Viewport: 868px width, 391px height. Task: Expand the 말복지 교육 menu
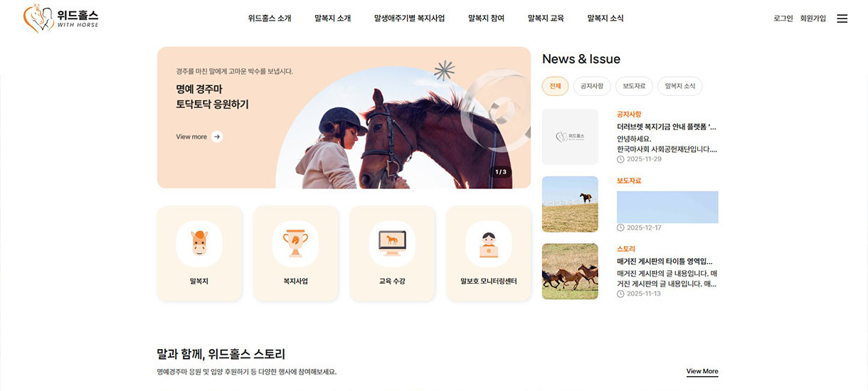coord(546,18)
